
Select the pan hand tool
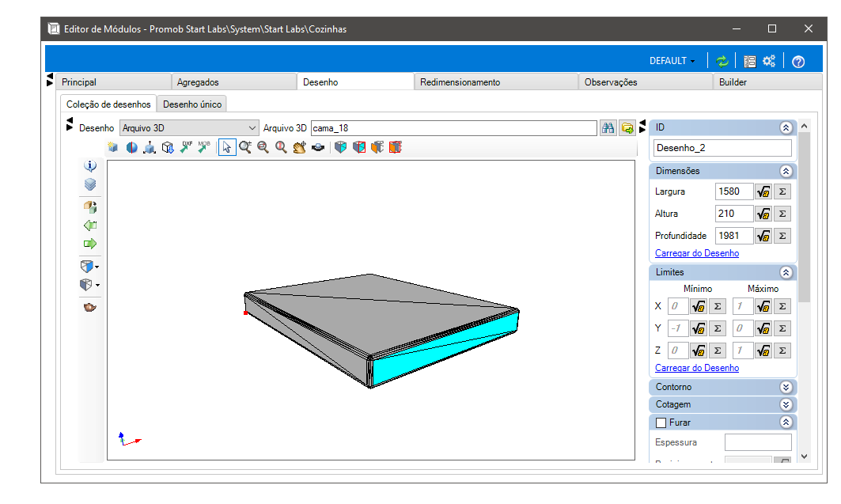pos(299,147)
